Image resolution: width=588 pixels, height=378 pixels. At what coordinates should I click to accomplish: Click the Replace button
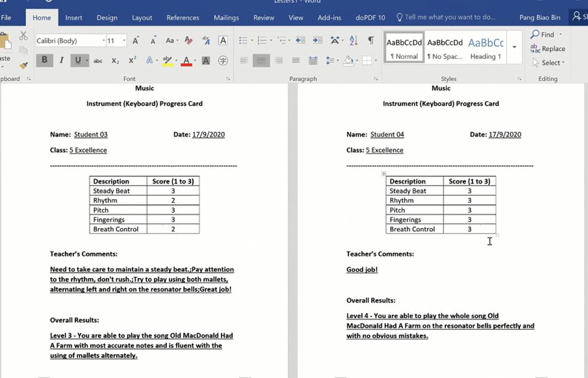point(548,49)
